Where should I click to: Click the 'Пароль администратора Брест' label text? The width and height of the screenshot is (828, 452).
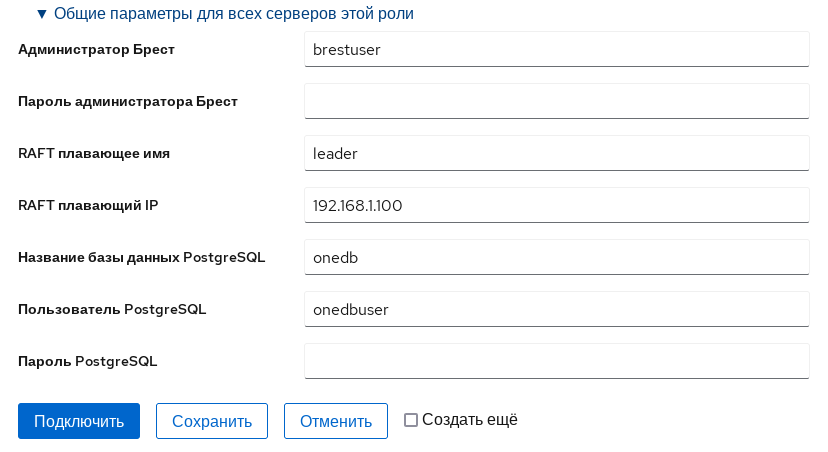(128, 101)
